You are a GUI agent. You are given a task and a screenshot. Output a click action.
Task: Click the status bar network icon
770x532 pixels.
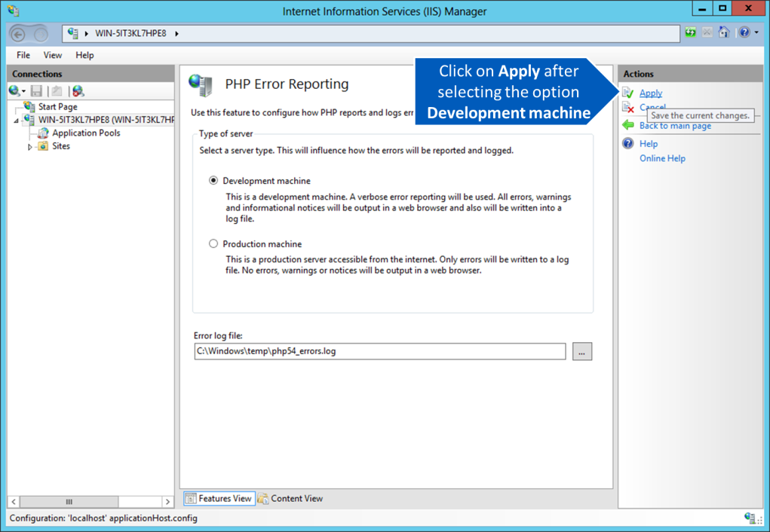point(749,518)
